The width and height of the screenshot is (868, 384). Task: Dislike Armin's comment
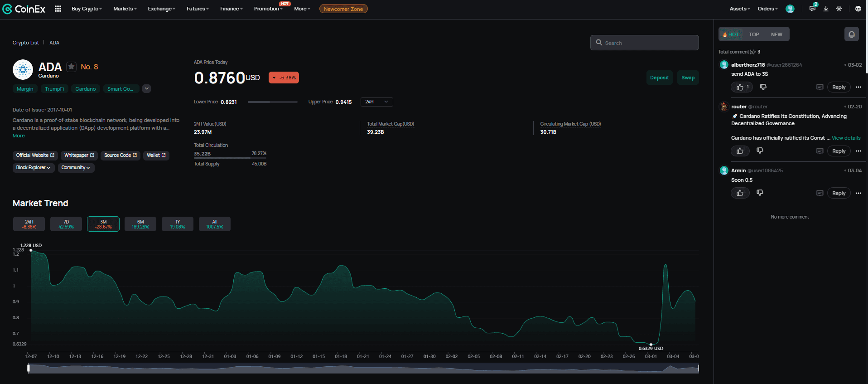point(760,193)
